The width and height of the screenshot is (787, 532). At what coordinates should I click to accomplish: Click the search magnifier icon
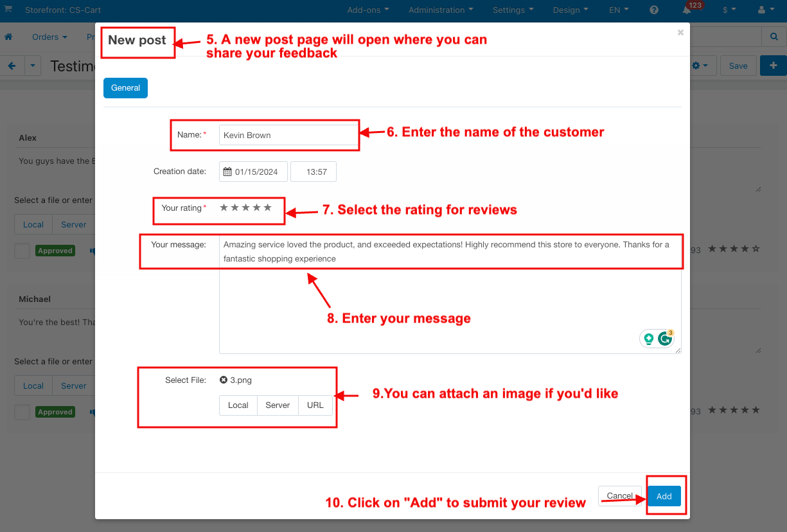pos(774,37)
